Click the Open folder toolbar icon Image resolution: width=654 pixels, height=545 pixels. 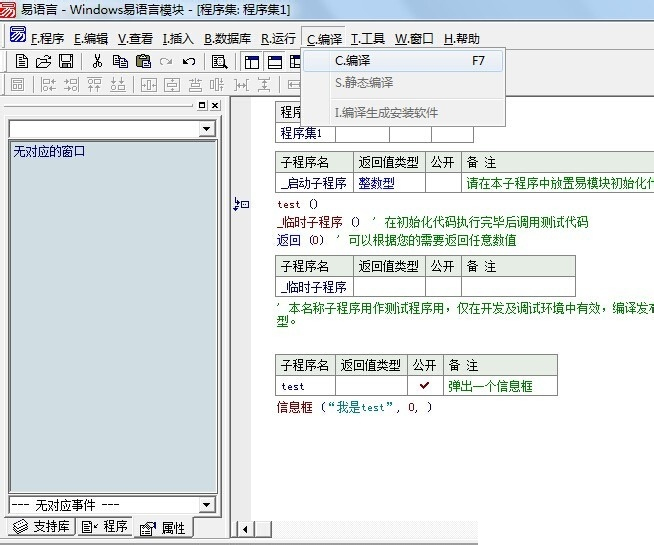tap(43, 62)
